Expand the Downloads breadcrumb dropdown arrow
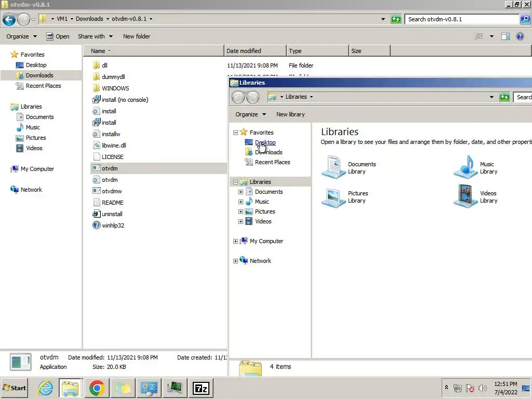The image size is (532, 399). [x=108, y=19]
